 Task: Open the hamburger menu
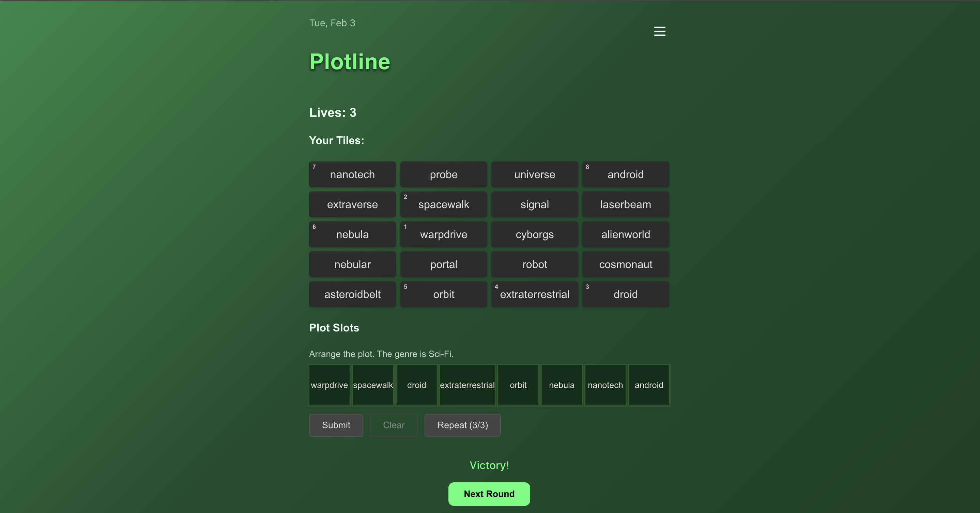coord(660,31)
